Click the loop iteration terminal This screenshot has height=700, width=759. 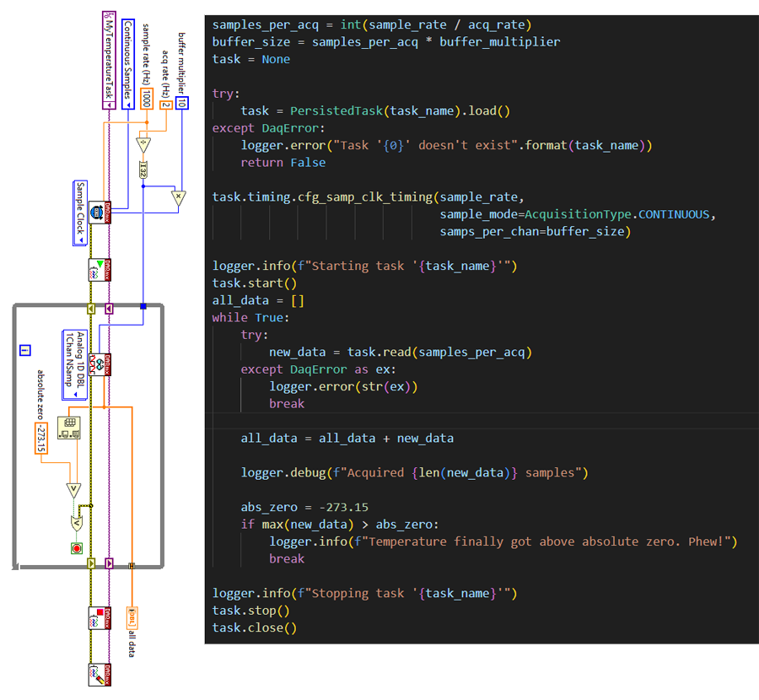coord(24,350)
